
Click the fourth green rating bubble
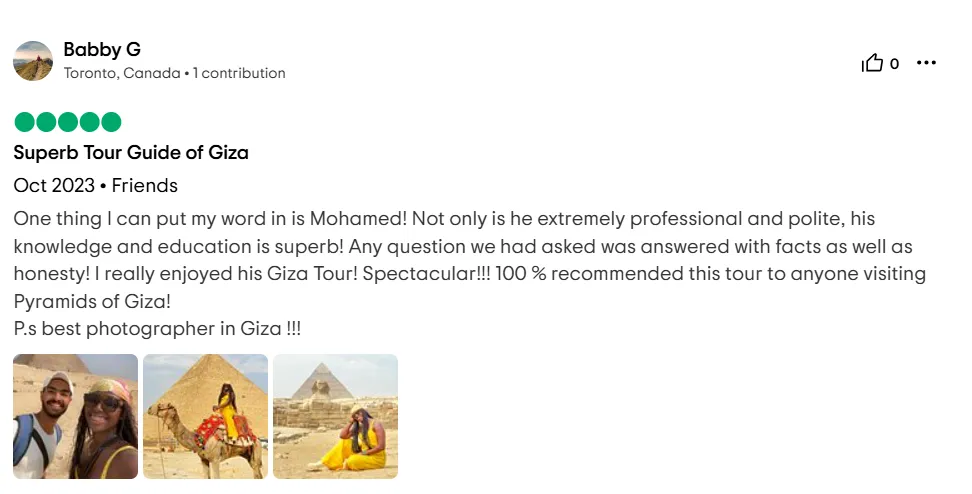90,122
